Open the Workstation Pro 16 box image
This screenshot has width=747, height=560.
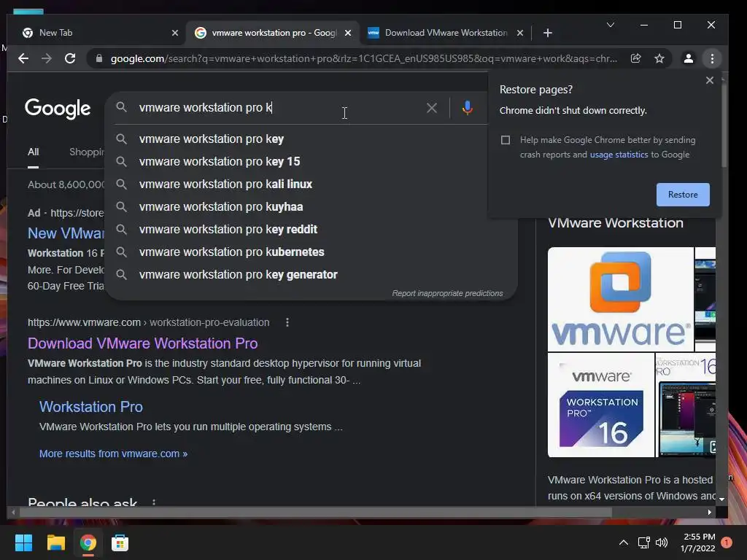pyautogui.click(x=601, y=405)
